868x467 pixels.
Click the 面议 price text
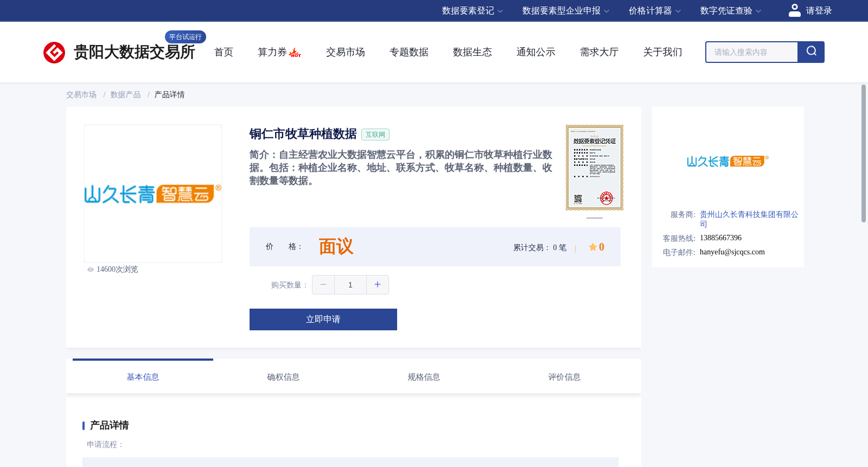pos(336,247)
